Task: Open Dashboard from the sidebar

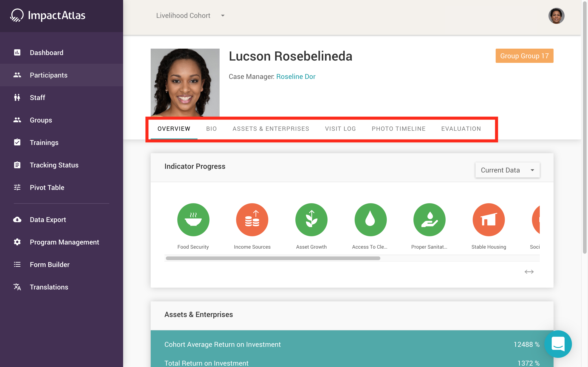Action: coord(46,53)
